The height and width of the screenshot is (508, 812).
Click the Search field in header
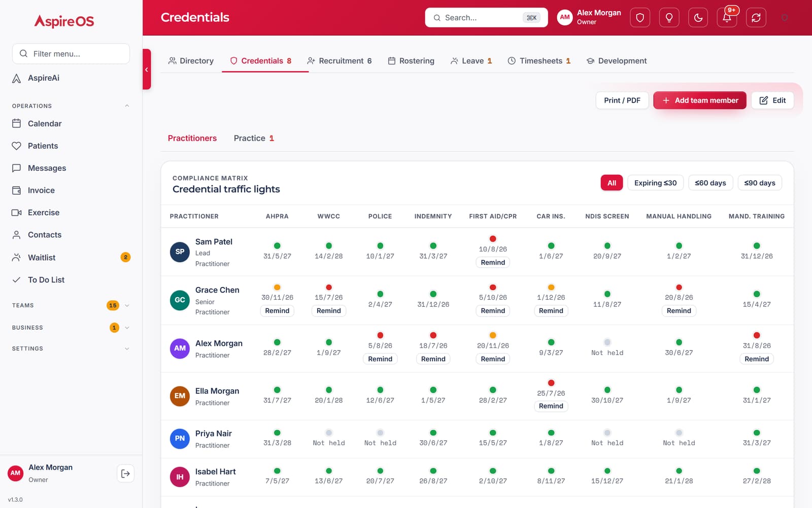pyautogui.click(x=486, y=18)
